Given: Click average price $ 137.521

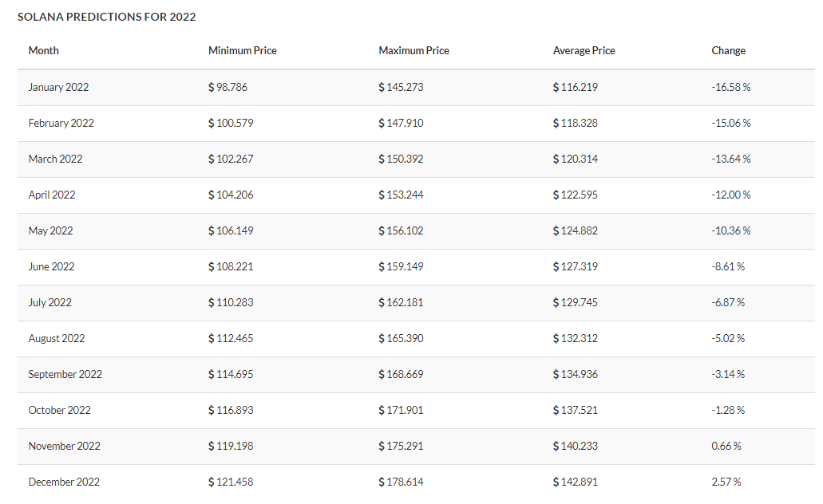Looking at the screenshot, I should pos(576,410).
